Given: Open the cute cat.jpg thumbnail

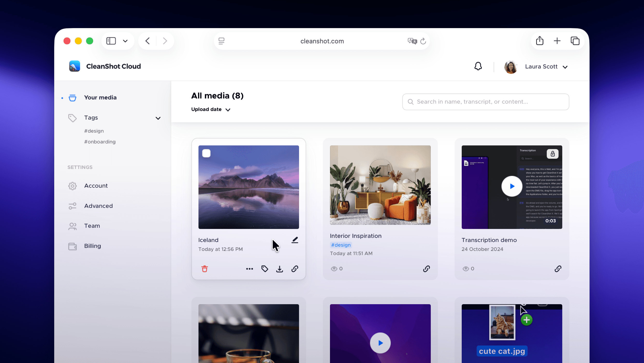Looking at the screenshot, I should pos(512,333).
